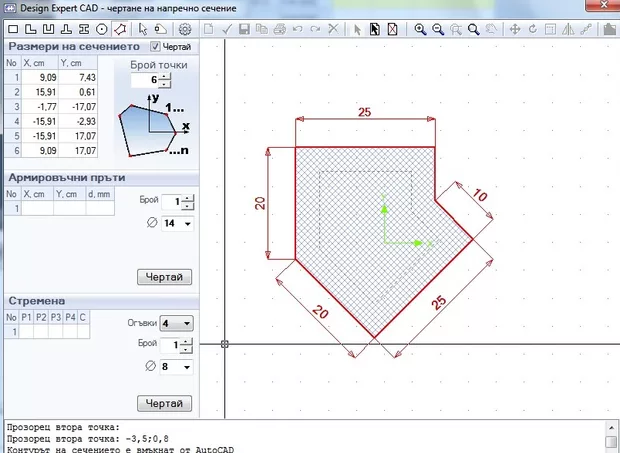The width and height of the screenshot is (620, 453).
Task: Select the rectangular section shape tool
Action: [13, 29]
